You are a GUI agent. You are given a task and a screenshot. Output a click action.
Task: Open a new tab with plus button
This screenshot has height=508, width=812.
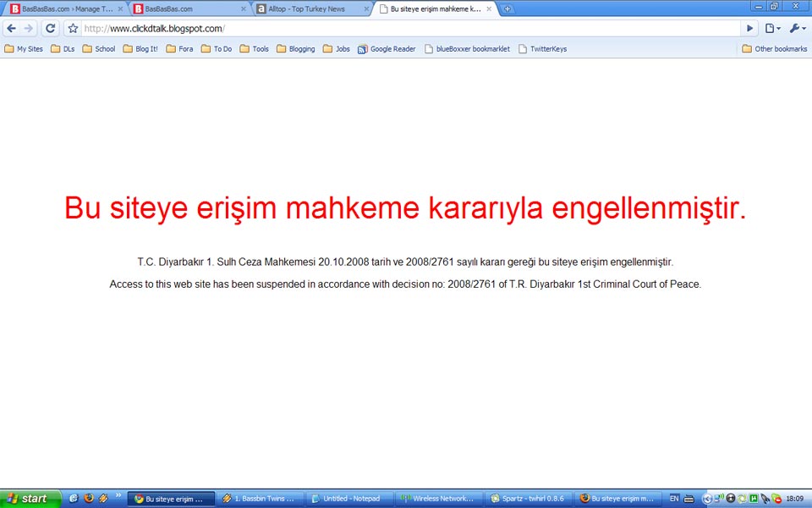(x=507, y=9)
